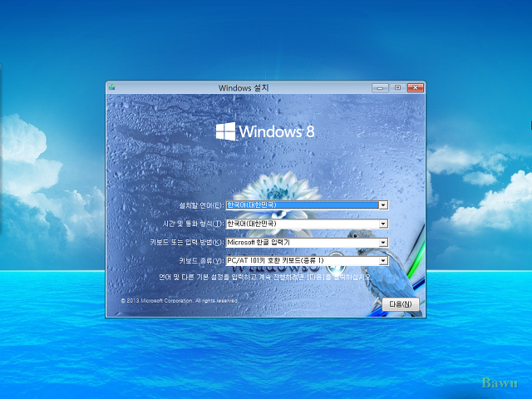Click the setup icon in the title bar
This screenshot has height=399, width=532.
click(x=111, y=87)
